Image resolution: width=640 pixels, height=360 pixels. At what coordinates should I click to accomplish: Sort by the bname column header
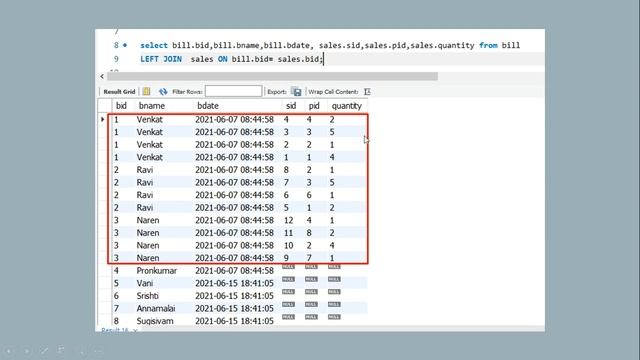coord(152,106)
